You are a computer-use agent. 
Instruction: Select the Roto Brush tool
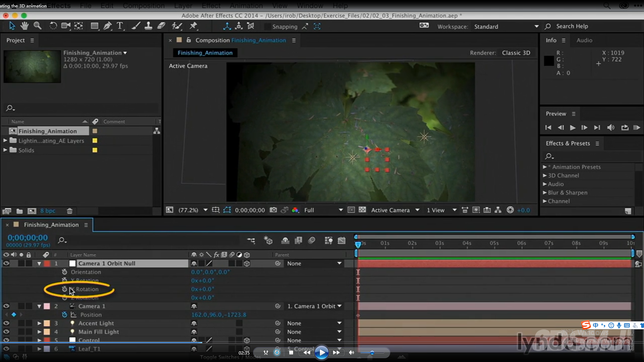177,26
